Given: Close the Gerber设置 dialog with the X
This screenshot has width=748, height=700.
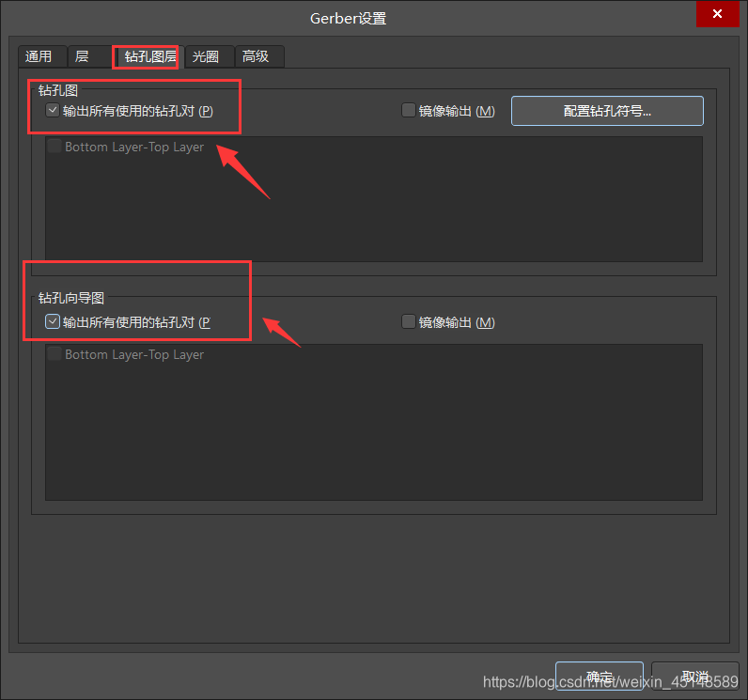Looking at the screenshot, I should (x=717, y=14).
